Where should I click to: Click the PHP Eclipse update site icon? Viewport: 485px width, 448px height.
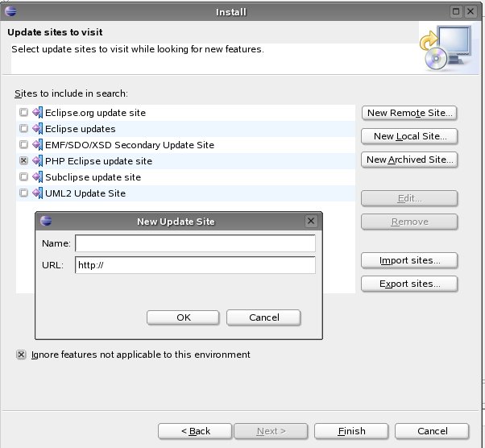click(37, 161)
